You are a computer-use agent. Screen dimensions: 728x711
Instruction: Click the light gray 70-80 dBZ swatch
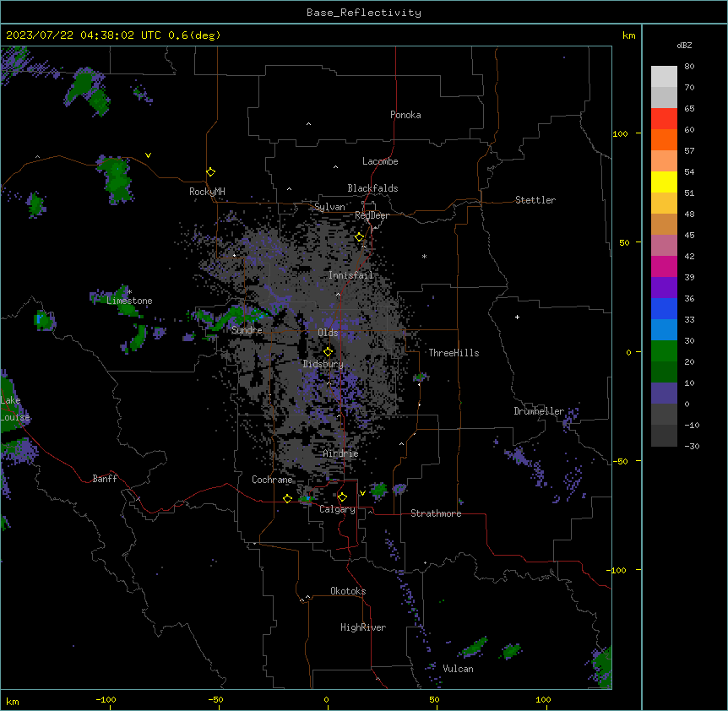664,77
